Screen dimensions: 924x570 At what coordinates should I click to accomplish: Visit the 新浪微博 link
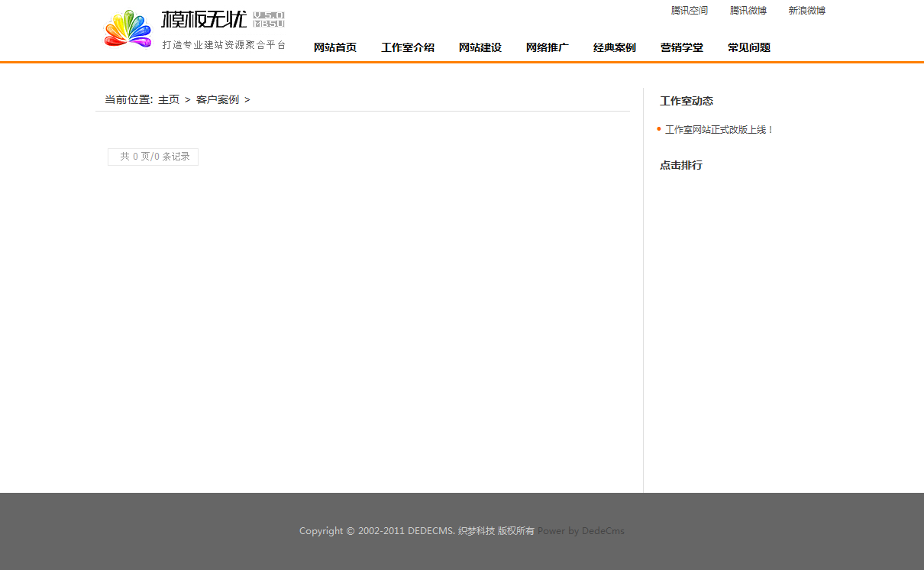click(x=806, y=11)
